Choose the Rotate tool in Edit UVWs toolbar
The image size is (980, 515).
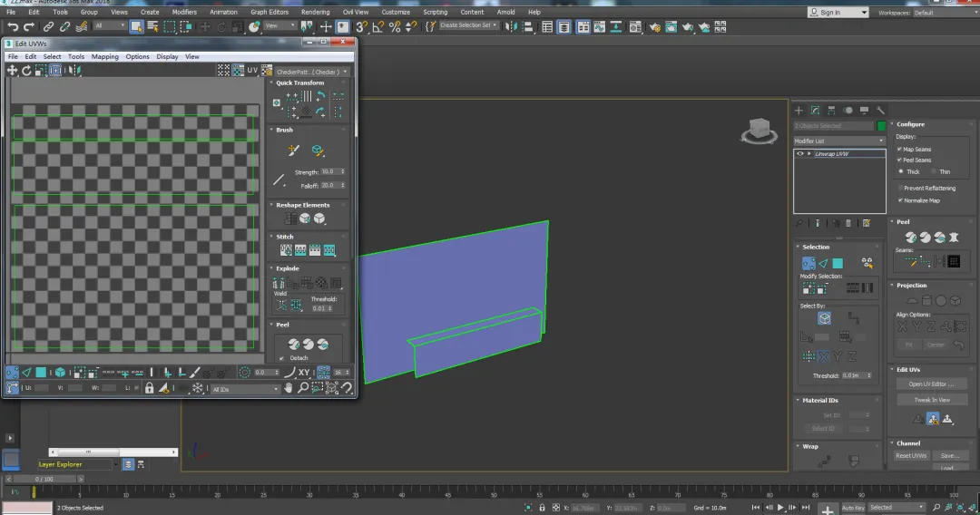click(26, 71)
